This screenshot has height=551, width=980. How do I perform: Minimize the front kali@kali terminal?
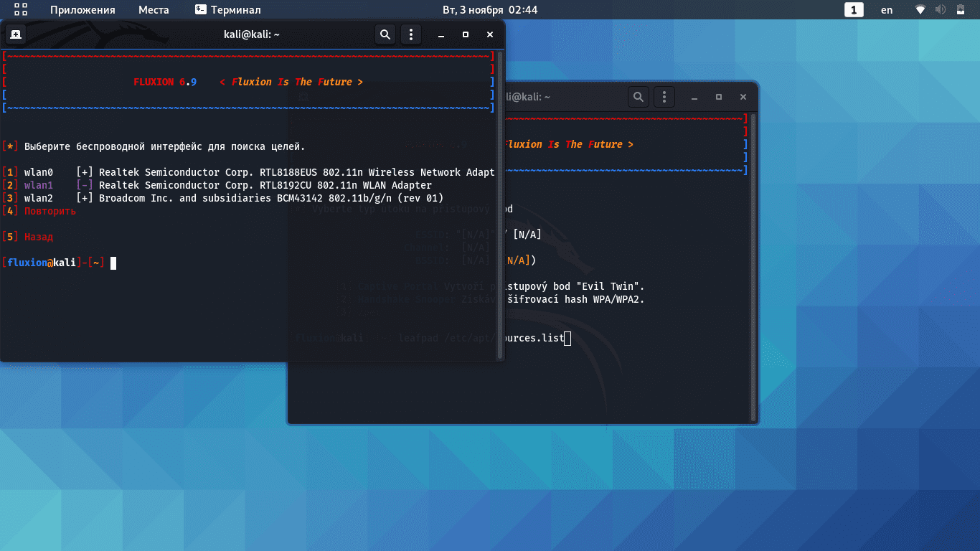441,34
